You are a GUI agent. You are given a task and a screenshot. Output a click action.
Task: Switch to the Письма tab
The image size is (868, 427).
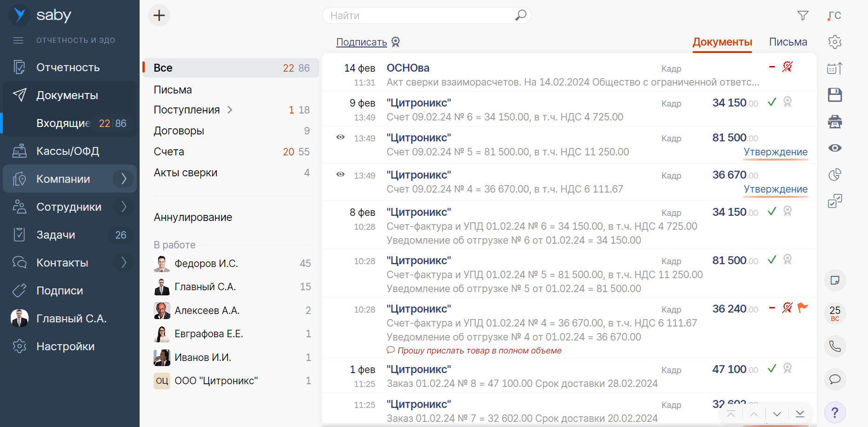(787, 42)
